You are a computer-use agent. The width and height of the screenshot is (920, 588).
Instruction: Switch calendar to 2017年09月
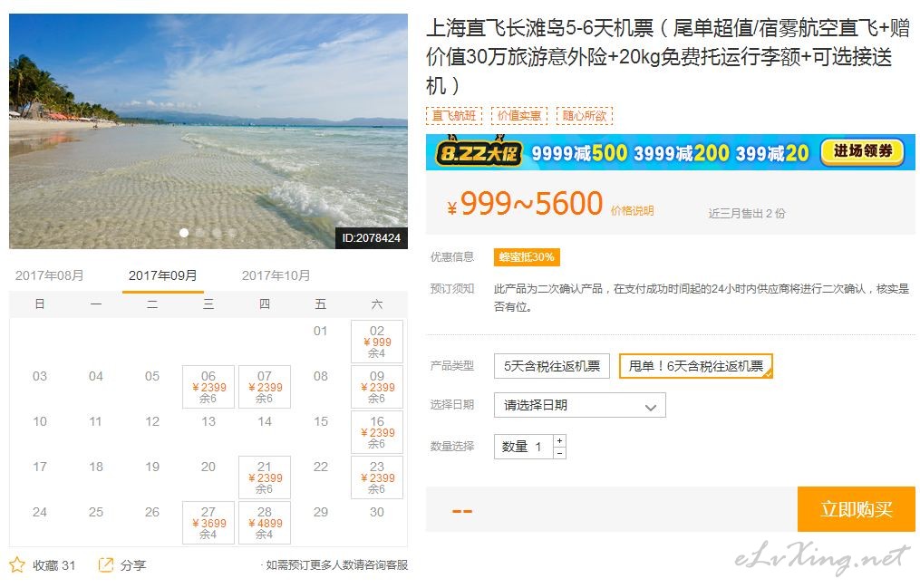[x=162, y=275]
